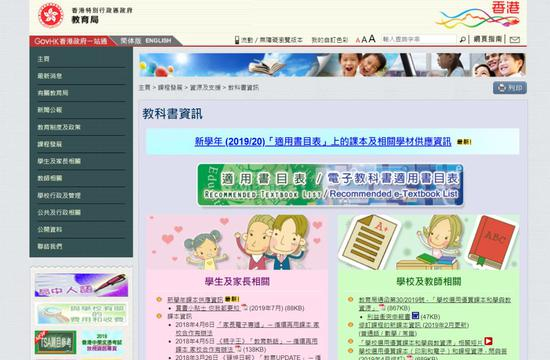Open 流動/無障礙瀏覽版本 link
This screenshot has width=550, height=360.
click(272, 40)
